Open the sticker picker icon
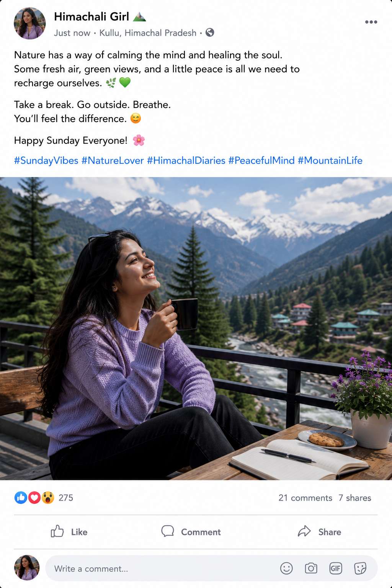This screenshot has height=588, width=392. pos(360,568)
